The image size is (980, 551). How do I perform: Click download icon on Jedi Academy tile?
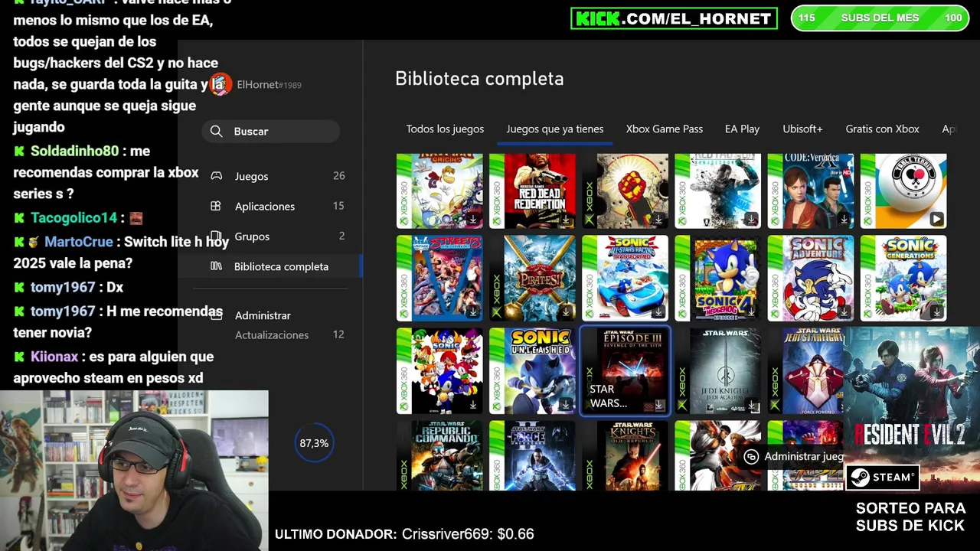pos(751,405)
